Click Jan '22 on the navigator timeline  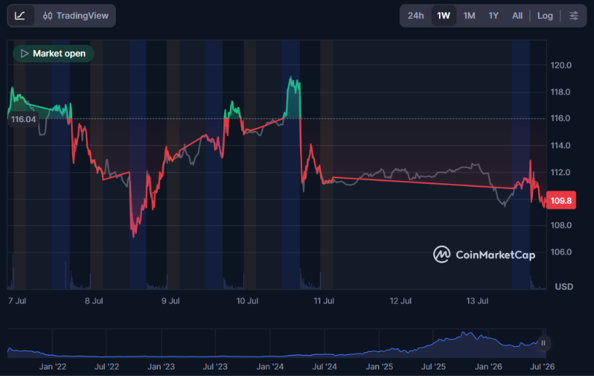pyautogui.click(x=53, y=367)
